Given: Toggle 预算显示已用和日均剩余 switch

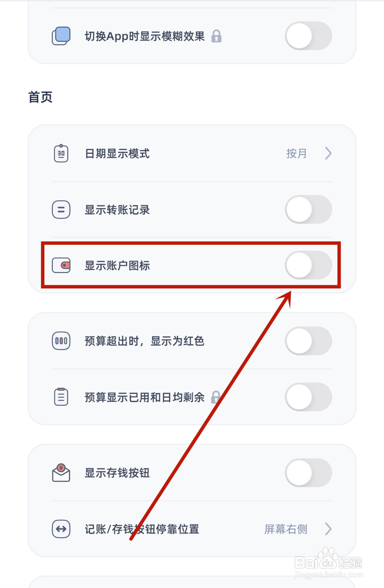Looking at the screenshot, I should (308, 397).
